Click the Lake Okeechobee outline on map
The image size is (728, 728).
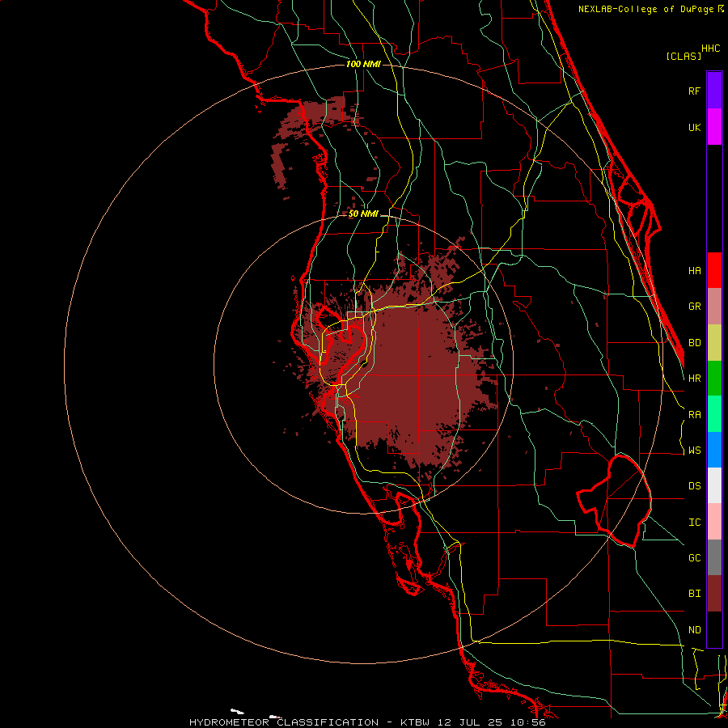click(616, 501)
